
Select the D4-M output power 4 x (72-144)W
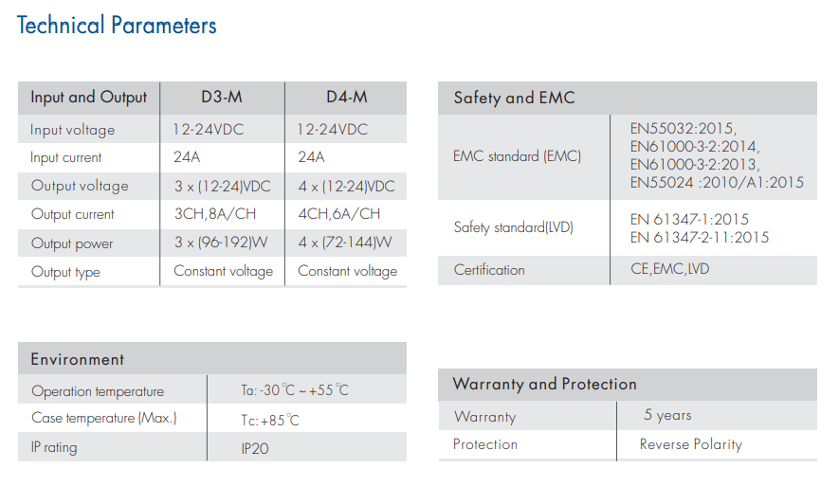point(345,243)
